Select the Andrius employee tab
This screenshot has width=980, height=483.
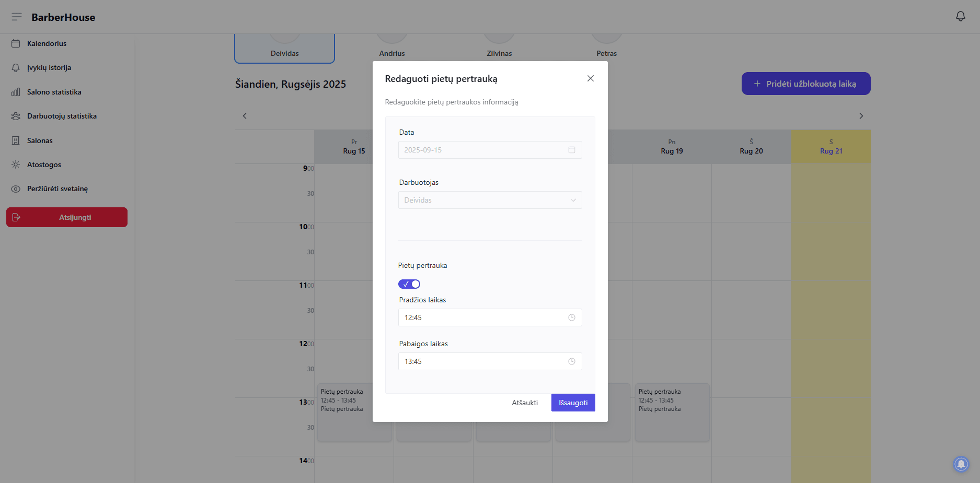pyautogui.click(x=392, y=48)
